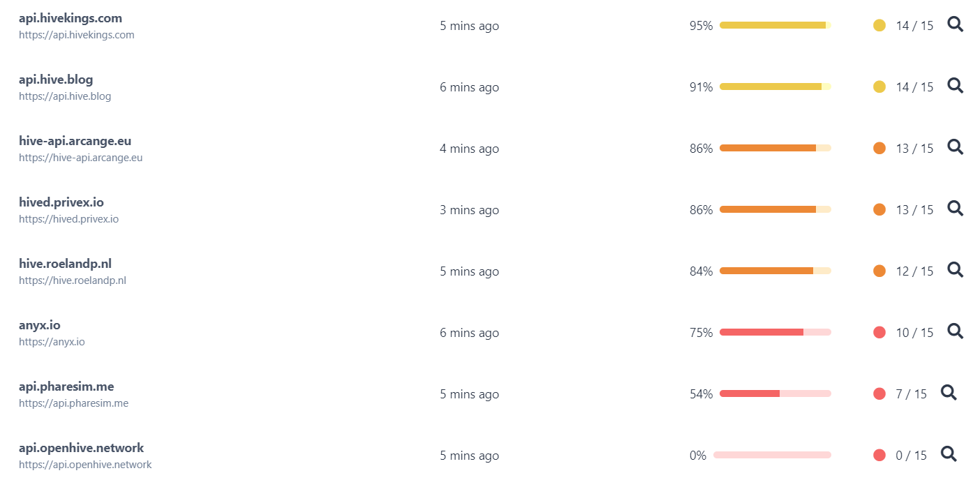Open details magnifier for api.hivekings.com
Image resolution: width=980 pixels, height=480 pixels.
coord(955,24)
